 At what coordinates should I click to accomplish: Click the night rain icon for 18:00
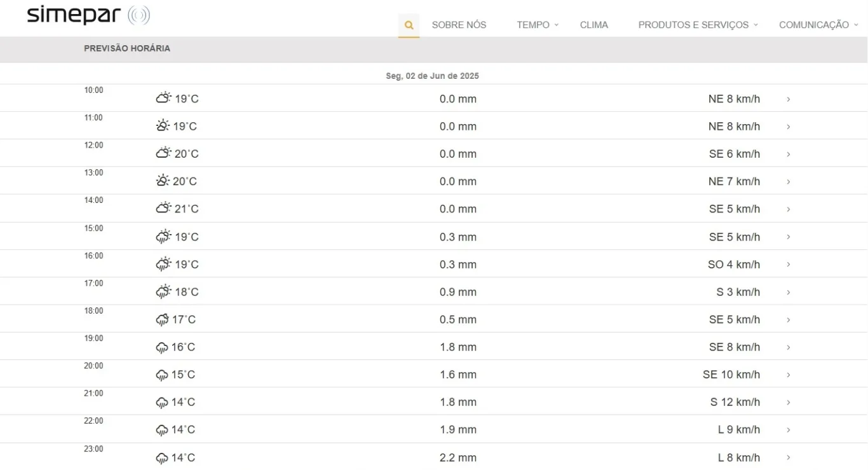point(162,319)
